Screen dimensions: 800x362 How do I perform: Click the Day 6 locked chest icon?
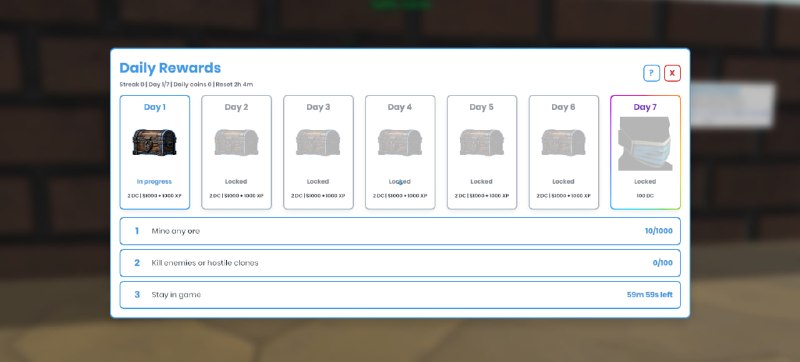[563, 142]
